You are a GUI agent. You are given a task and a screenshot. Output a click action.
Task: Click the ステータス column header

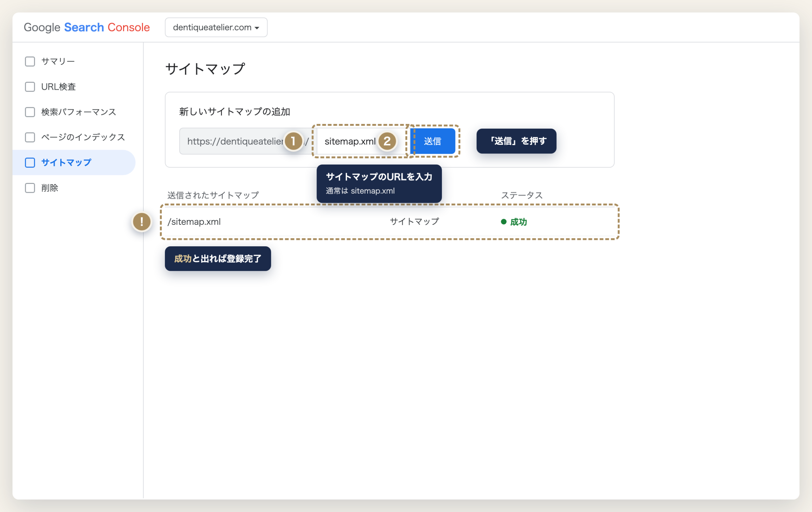(522, 195)
